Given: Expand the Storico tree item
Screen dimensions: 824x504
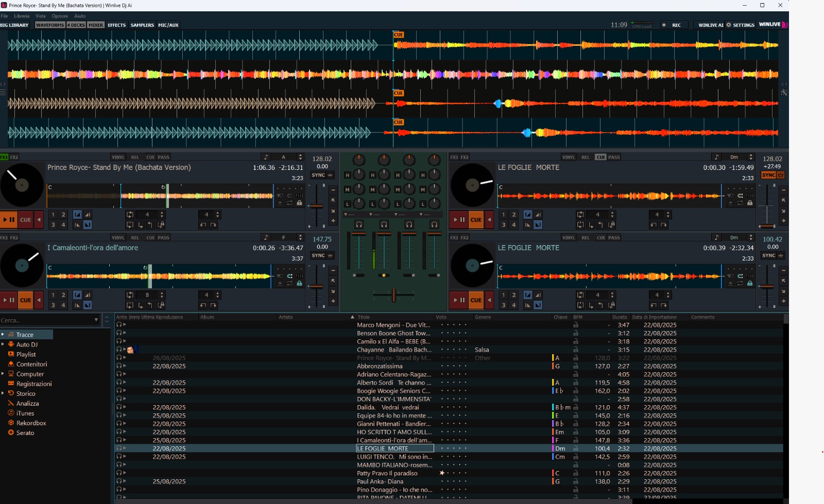Looking at the screenshot, I should 3,393.
